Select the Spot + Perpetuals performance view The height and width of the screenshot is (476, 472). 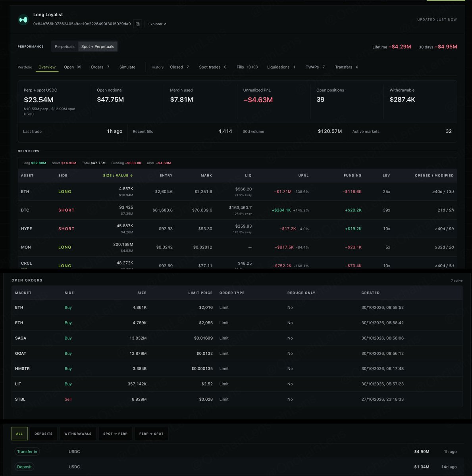click(98, 46)
